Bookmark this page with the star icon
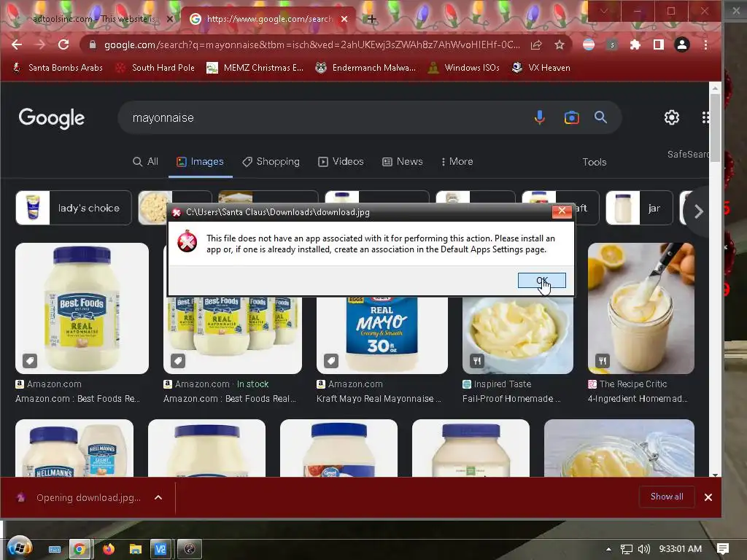 coord(560,44)
